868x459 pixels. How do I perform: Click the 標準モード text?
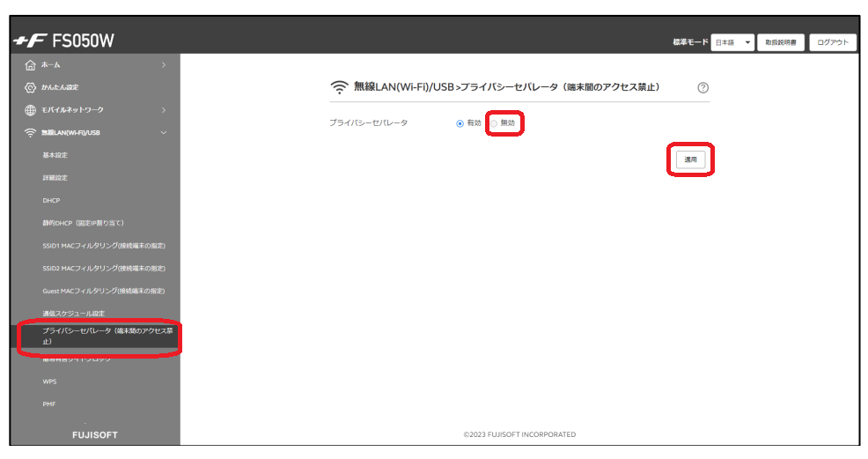tap(690, 42)
